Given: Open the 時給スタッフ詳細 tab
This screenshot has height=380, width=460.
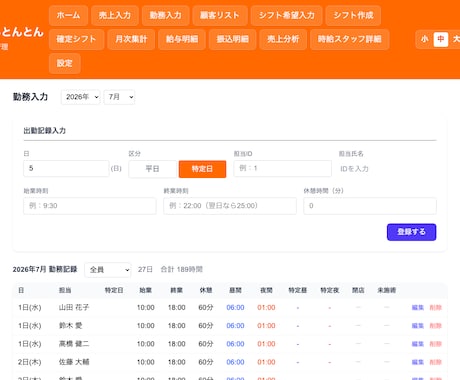Looking at the screenshot, I should point(350,39).
